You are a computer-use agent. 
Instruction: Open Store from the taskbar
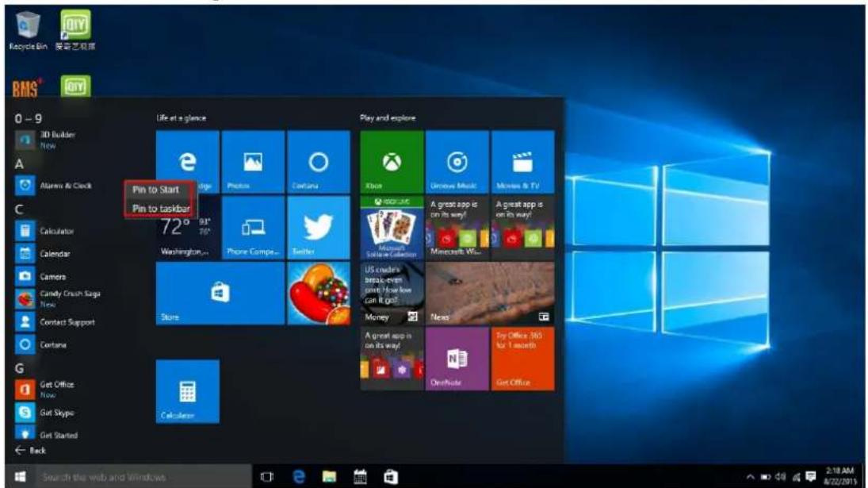[391, 477]
